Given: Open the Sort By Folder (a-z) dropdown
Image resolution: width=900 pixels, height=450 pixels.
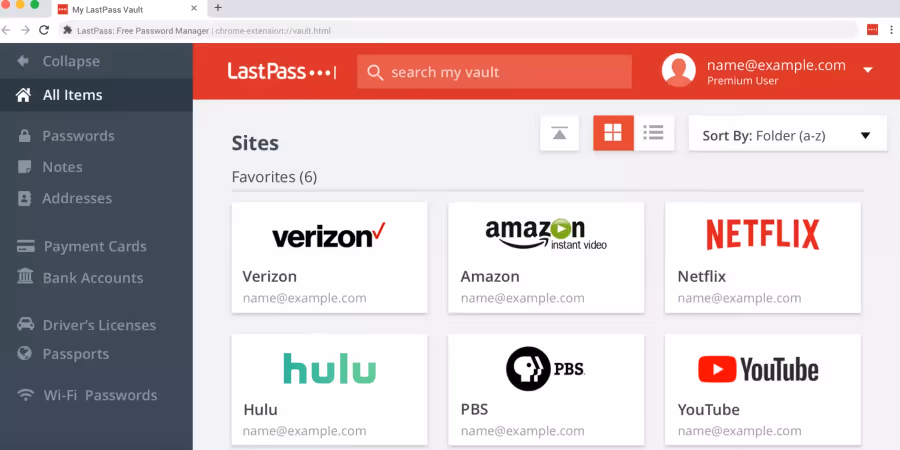Looking at the screenshot, I should pos(788,135).
